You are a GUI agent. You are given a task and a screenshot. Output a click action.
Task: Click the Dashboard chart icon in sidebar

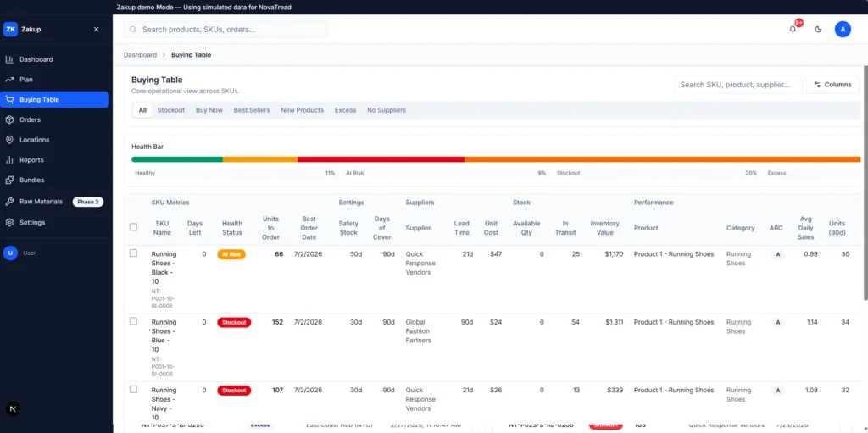[x=9, y=59]
